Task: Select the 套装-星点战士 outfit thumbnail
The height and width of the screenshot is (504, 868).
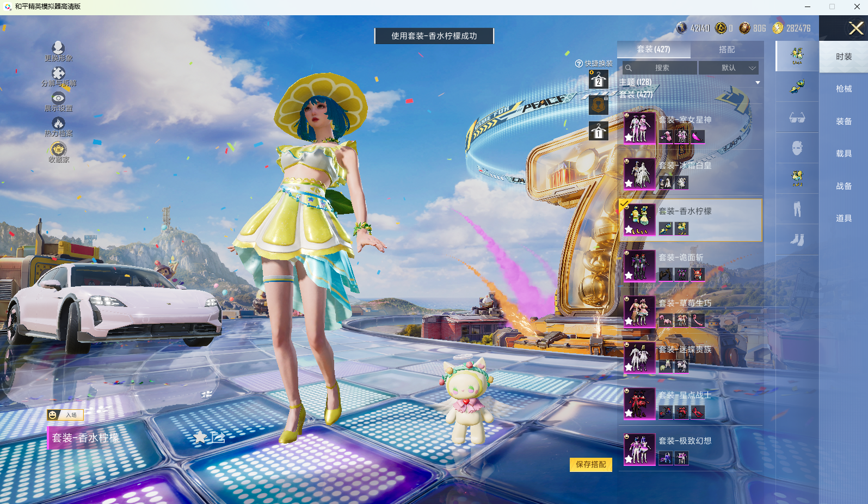Action: point(639,403)
